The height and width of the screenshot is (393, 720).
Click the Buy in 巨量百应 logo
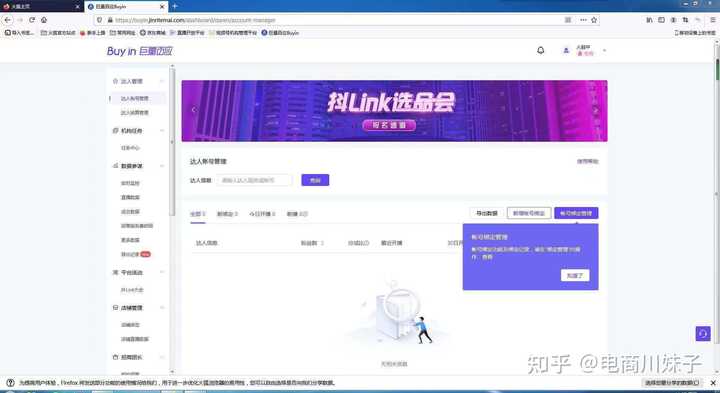[140, 51]
